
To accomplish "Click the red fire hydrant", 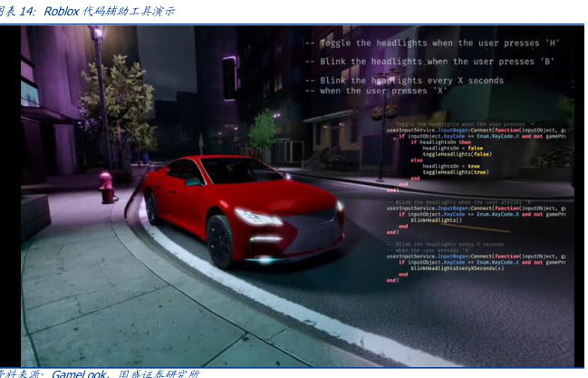I will 107,188.
